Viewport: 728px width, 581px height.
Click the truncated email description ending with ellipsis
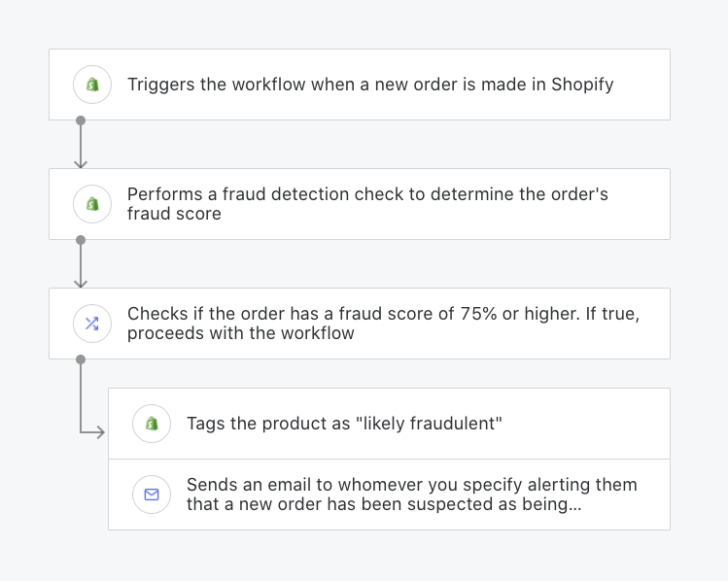point(412,495)
